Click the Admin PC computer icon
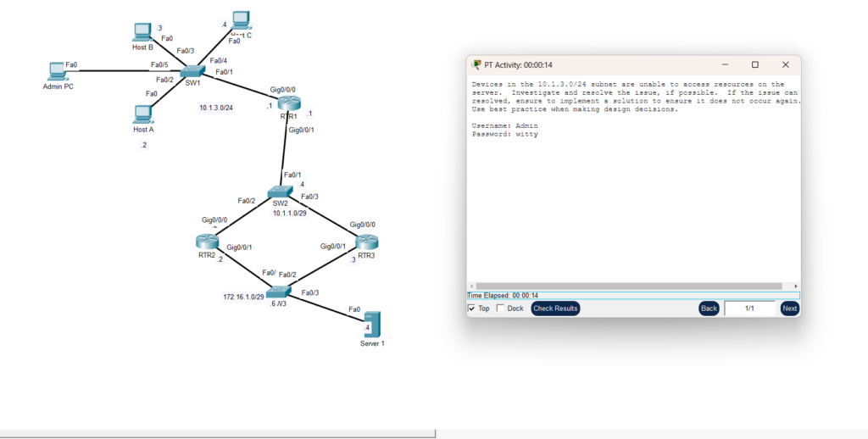Image resolution: width=868 pixels, height=439 pixels. (58, 70)
